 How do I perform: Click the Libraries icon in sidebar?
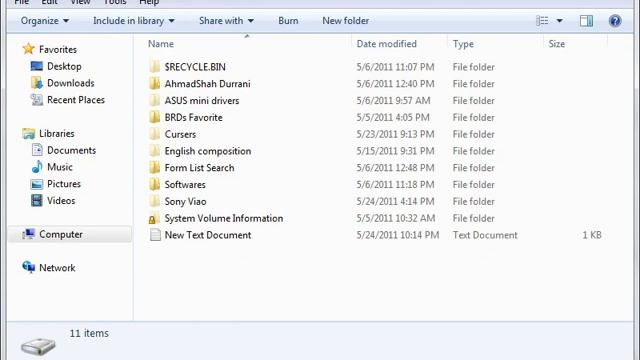[x=29, y=133]
